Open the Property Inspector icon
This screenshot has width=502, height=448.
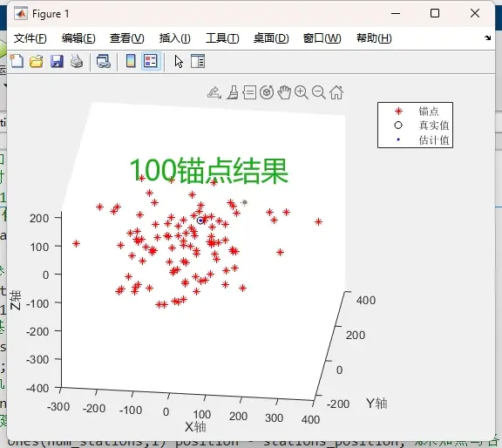point(198,61)
